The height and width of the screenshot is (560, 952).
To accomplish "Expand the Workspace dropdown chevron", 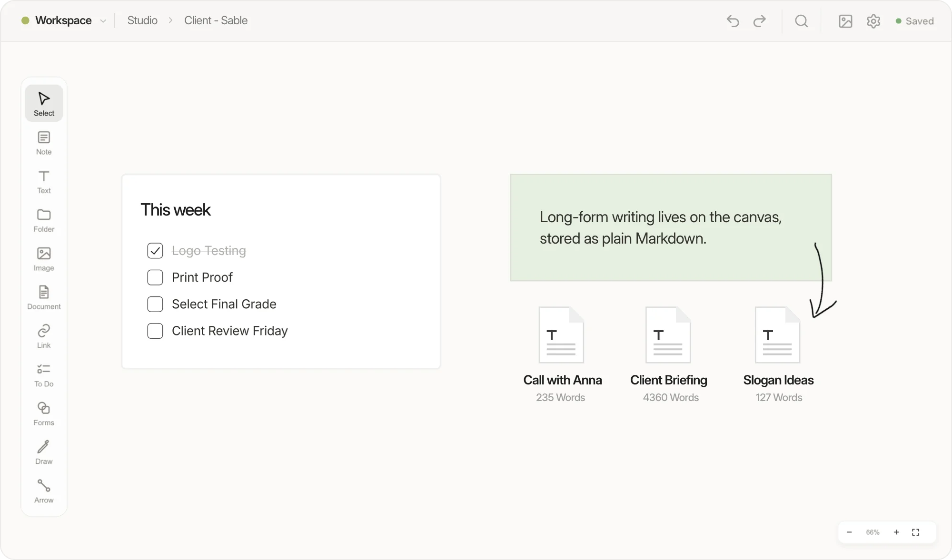I will point(103,21).
